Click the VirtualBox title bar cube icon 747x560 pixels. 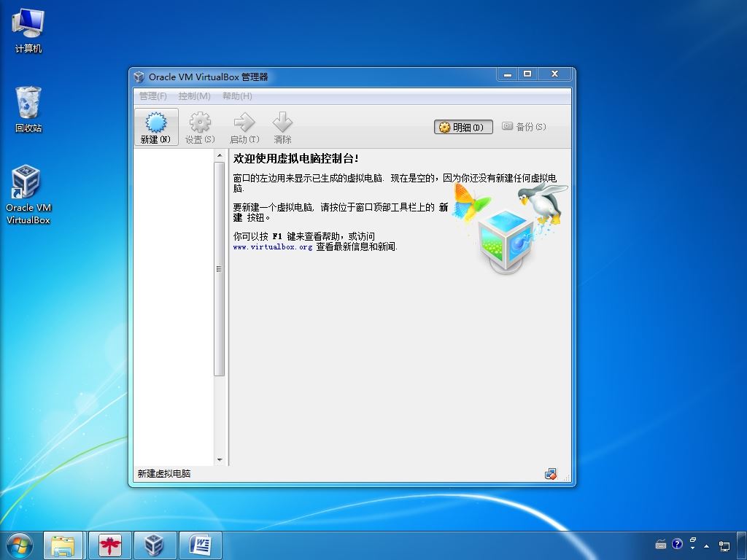(139, 77)
